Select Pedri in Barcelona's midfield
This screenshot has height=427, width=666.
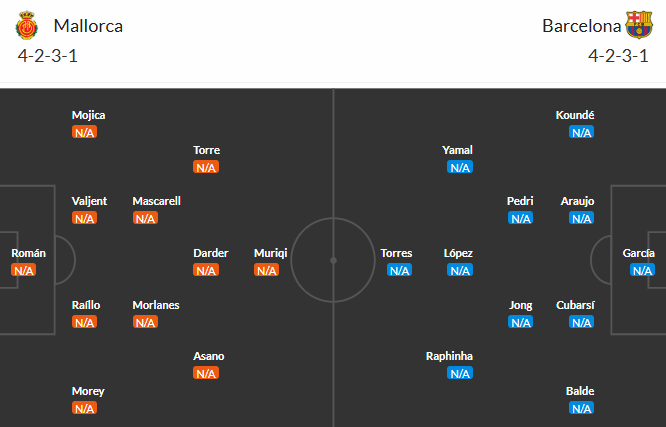[x=520, y=201]
